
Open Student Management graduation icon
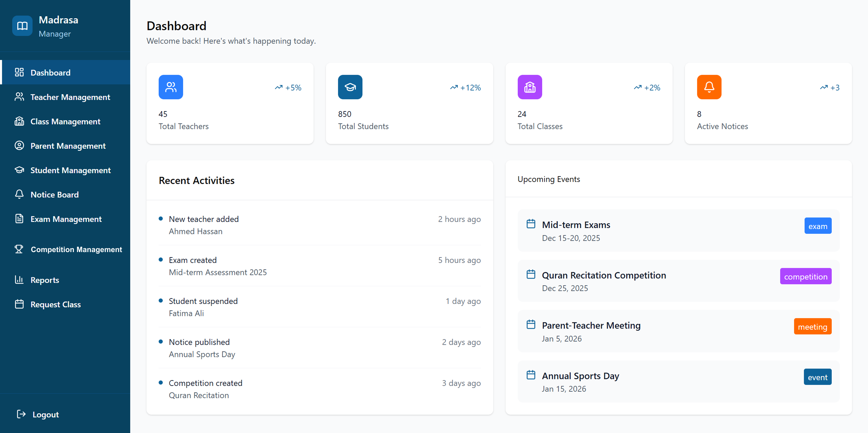point(19,170)
